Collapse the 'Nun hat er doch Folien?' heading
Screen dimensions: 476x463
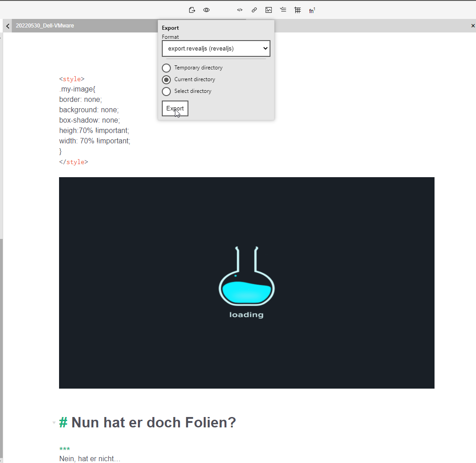click(54, 422)
